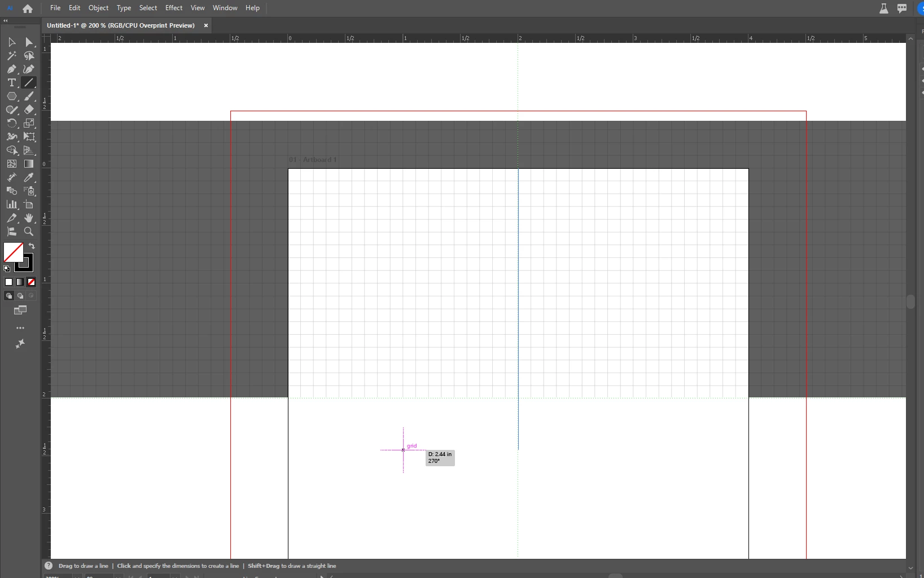This screenshot has height=578, width=924.
Task: Swap fill and stroke arrow
Action: [32, 246]
